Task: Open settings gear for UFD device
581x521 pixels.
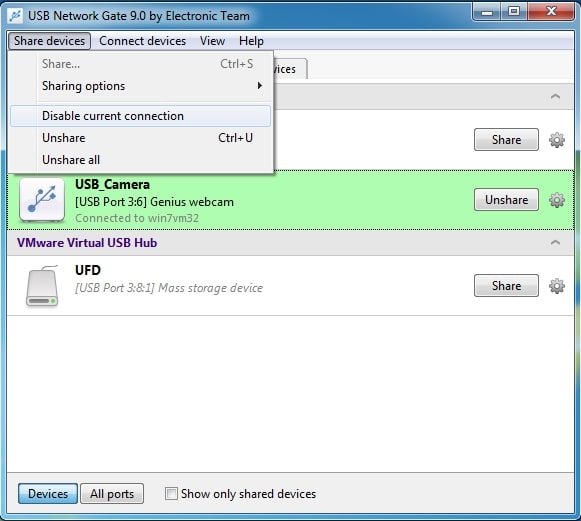Action: tap(557, 286)
